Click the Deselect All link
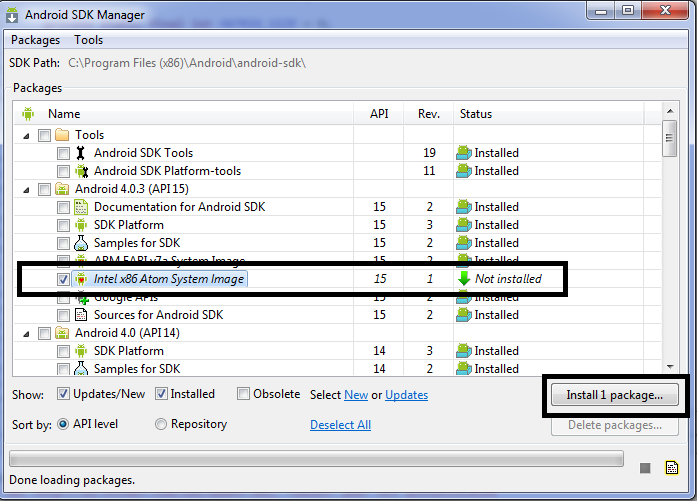 click(340, 425)
